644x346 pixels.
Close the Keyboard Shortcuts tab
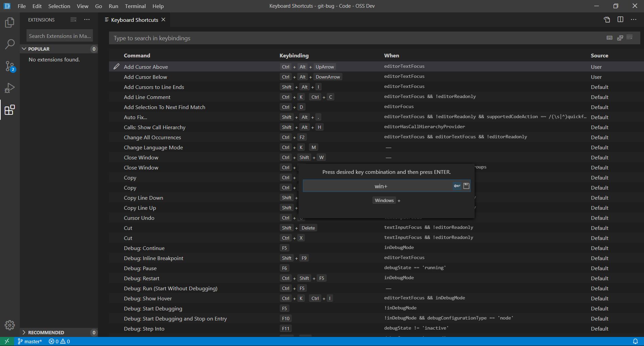(163, 20)
